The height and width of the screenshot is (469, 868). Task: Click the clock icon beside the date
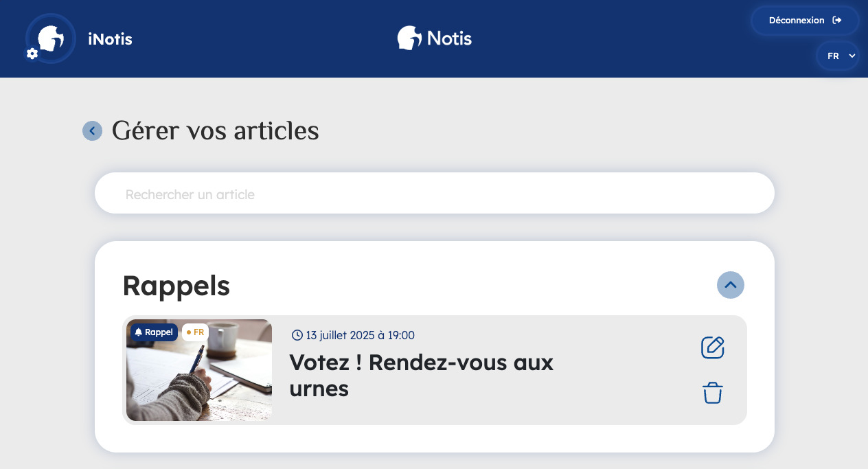pos(297,335)
